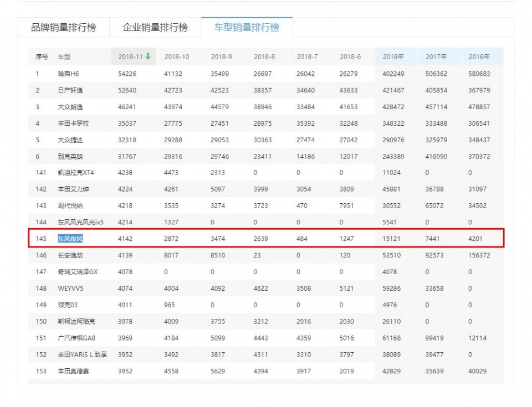The width and height of the screenshot is (532, 407).
Task: Switch to the 品牌销量排行榜 tab
Action: click(63, 27)
